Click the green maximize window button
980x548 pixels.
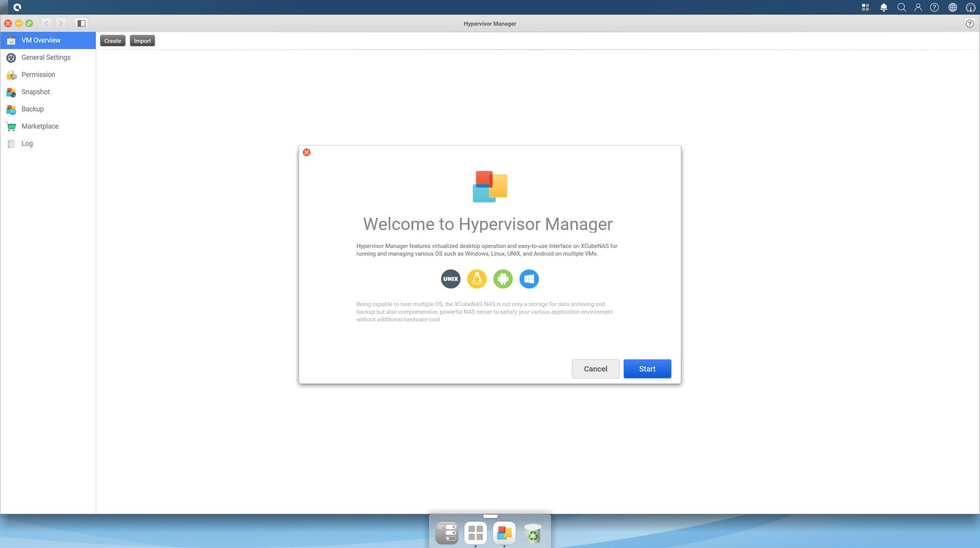click(29, 23)
